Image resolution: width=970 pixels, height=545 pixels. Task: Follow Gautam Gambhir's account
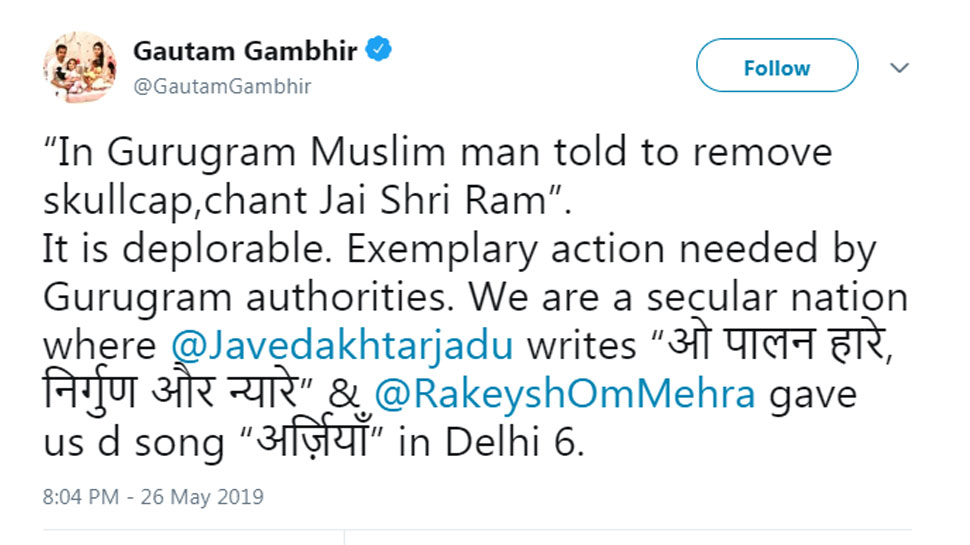tap(776, 67)
